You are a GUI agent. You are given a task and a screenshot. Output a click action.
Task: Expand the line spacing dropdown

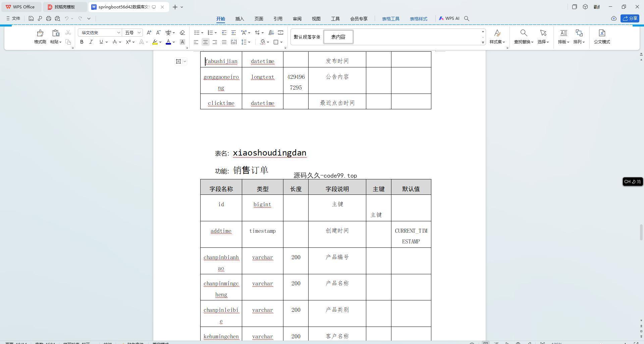click(249, 42)
